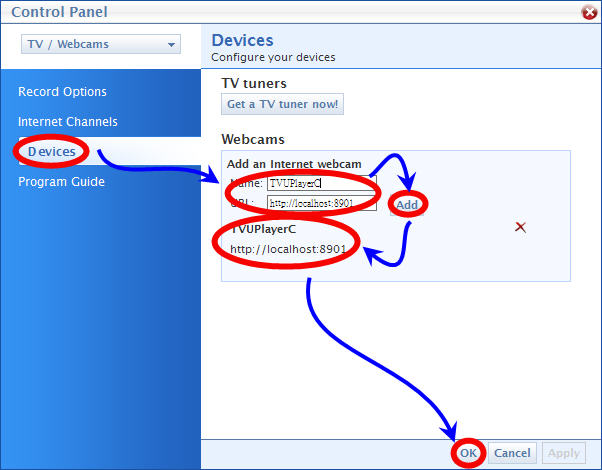Open Internet Channels section
This screenshot has height=470, width=602.
pyautogui.click(x=68, y=122)
